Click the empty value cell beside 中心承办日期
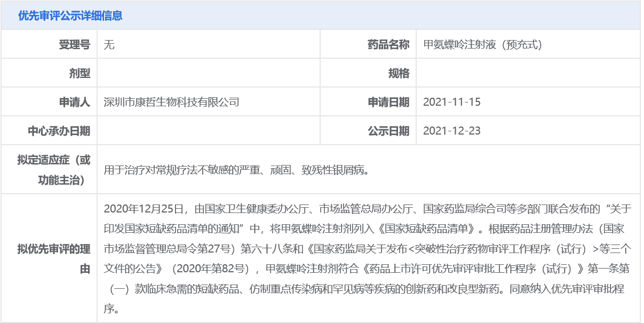 [208, 131]
